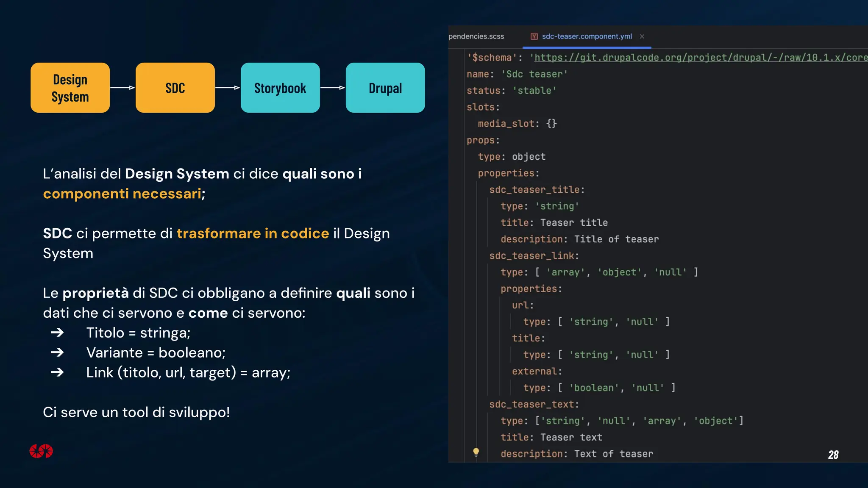Image resolution: width=868 pixels, height=488 pixels.
Task: Click the "sdc_teaser_text:" key
Action: (x=534, y=405)
